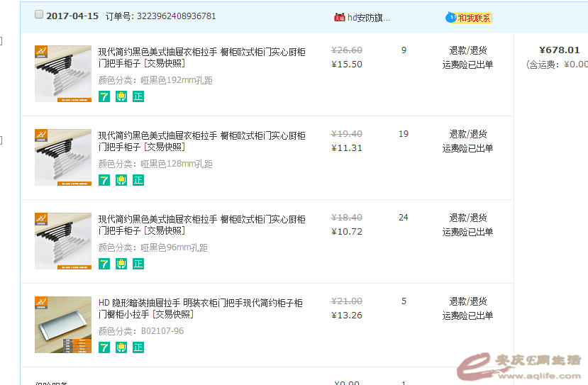Click the 7-day return icon for B02107-96 item
The width and height of the screenshot is (588, 385).
[x=104, y=347]
